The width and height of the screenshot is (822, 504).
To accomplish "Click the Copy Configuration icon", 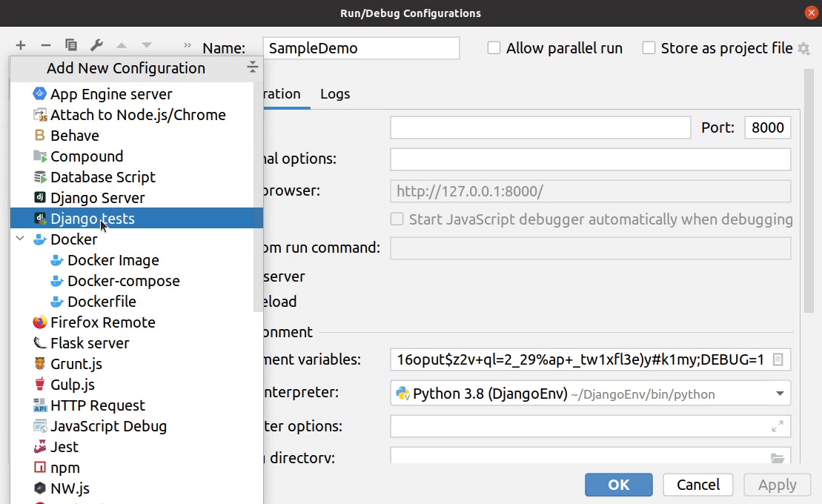I will pyautogui.click(x=70, y=46).
